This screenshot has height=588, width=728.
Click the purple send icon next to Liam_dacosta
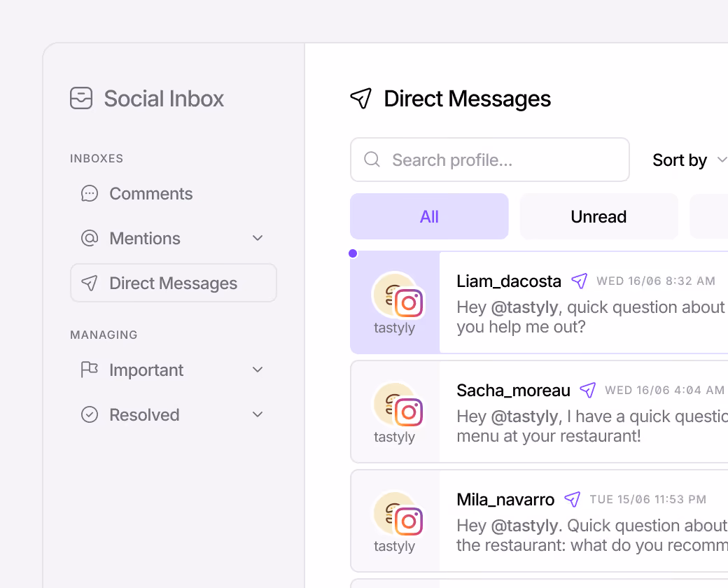coord(580,281)
